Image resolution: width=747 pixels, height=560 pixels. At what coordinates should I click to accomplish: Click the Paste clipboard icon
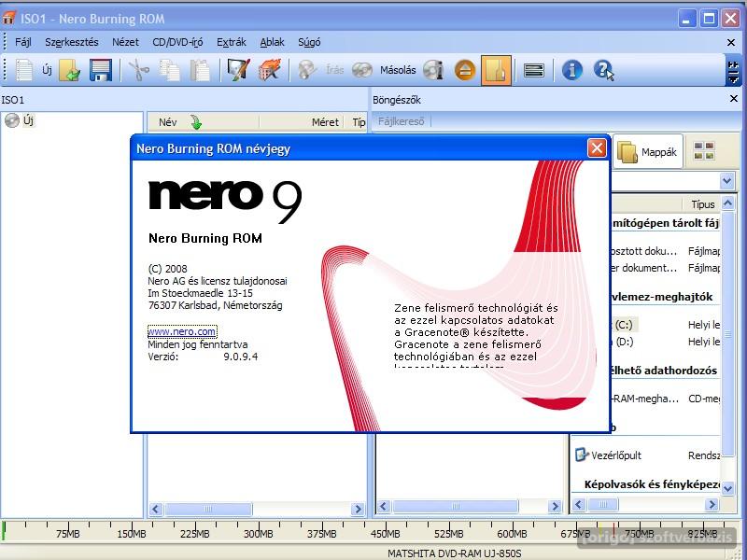point(200,70)
